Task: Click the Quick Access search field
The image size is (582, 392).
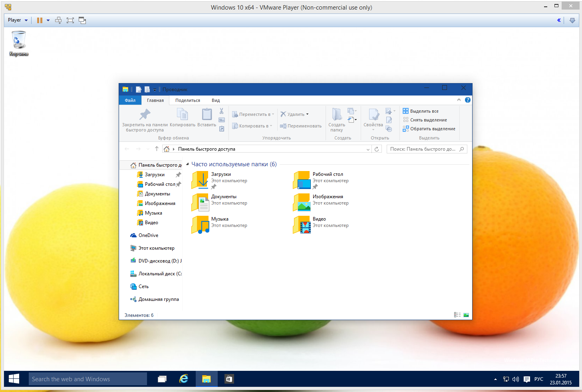Action: point(423,149)
